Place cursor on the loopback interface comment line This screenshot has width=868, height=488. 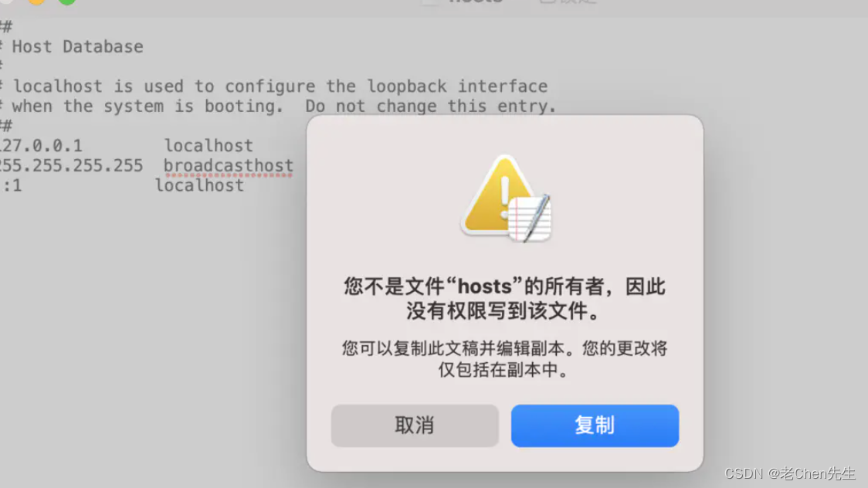tap(275, 86)
